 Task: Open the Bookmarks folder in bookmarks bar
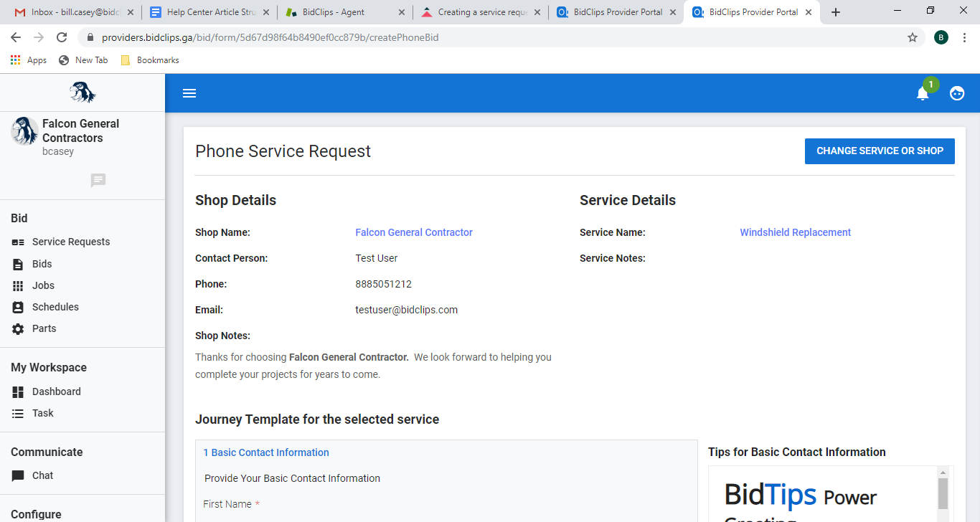tap(150, 60)
